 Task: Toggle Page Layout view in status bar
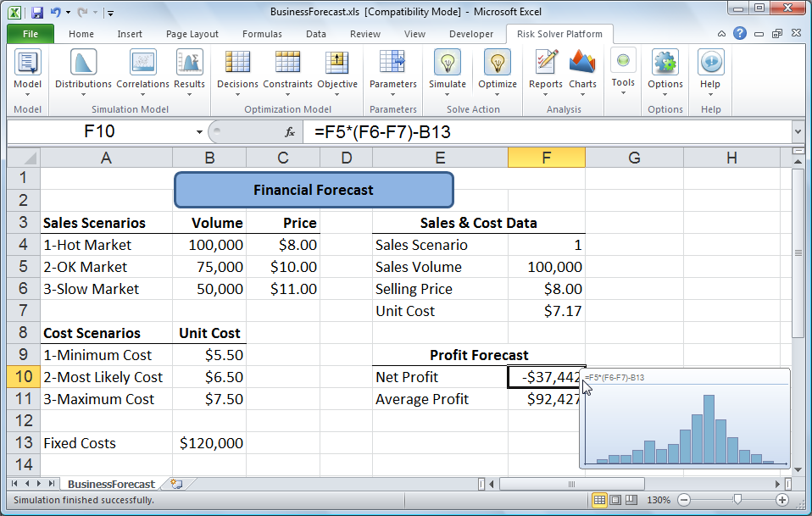(616, 500)
